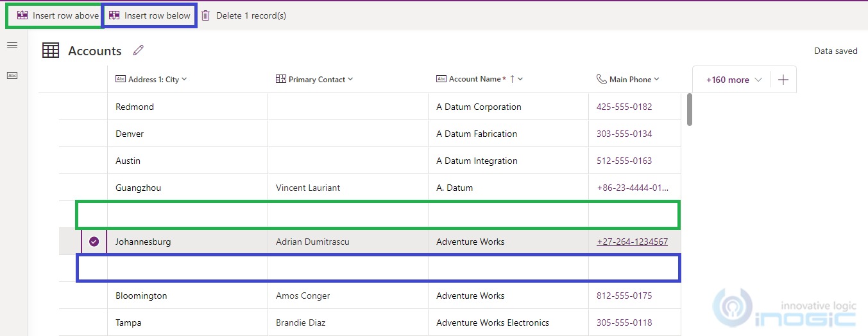Screen dimensions: 868x336
Task: Open phone link 512-555-0163
Action: pyautogui.click(x=624, y=161)
